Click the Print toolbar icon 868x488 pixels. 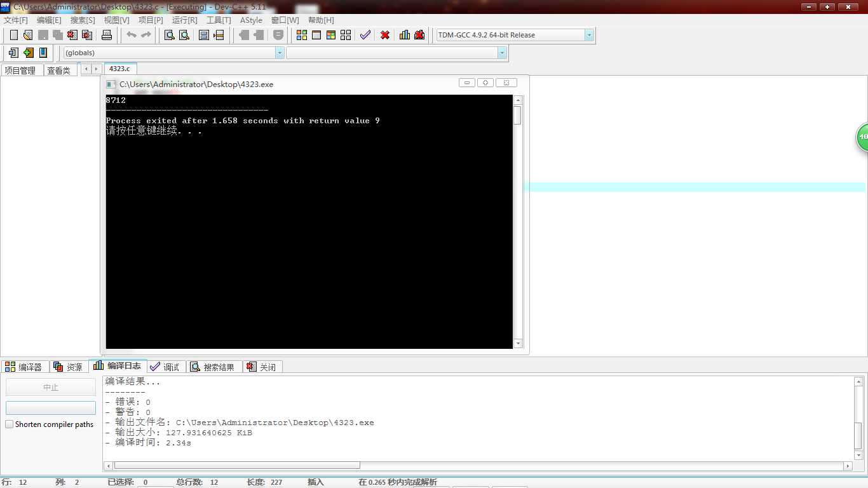[x=107, y=35]
